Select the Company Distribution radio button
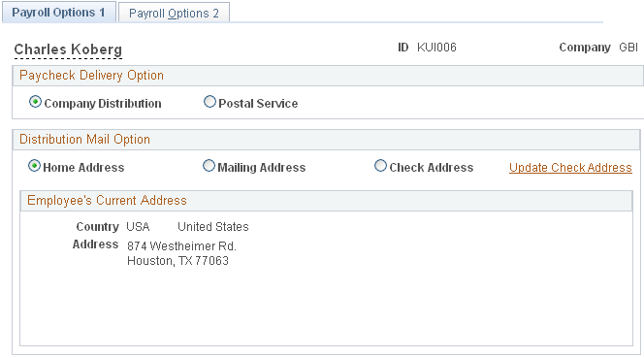Screen dimensions: 644x358 click(x=35, y=102)
